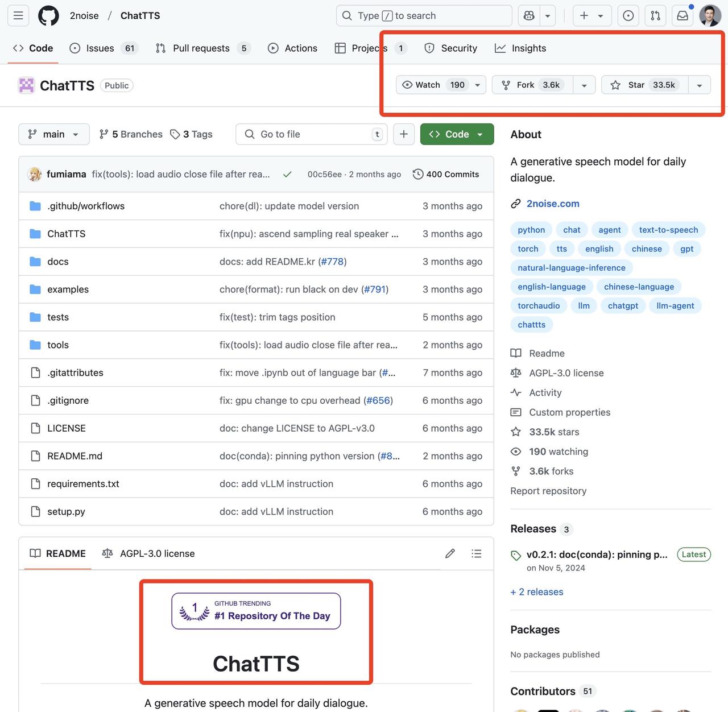Open the tools folder
The width and height of the screenshot is (728, 712).
click(57, 345)
